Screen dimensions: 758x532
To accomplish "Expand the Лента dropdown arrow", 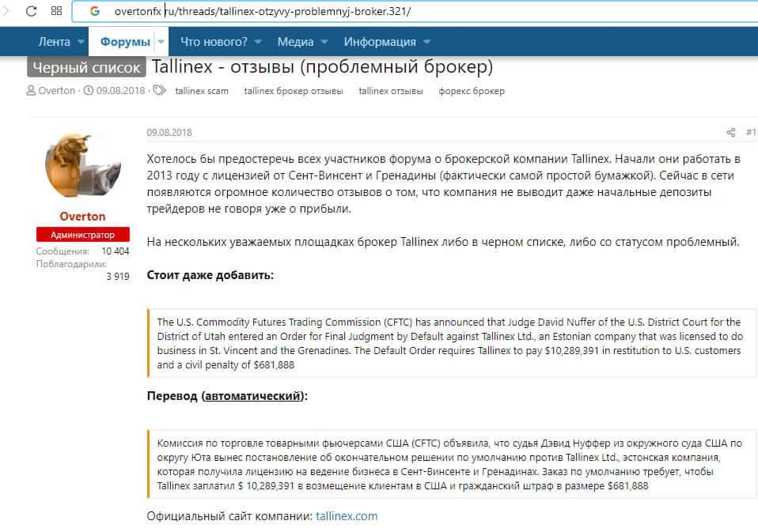I will (81, 42).
